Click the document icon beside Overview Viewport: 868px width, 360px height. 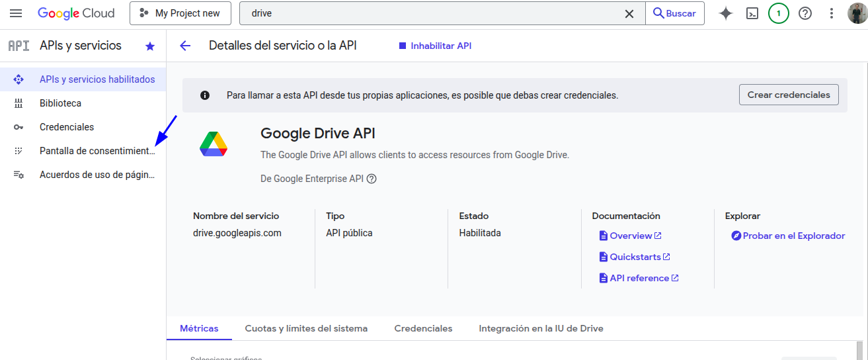click(603, 236)
